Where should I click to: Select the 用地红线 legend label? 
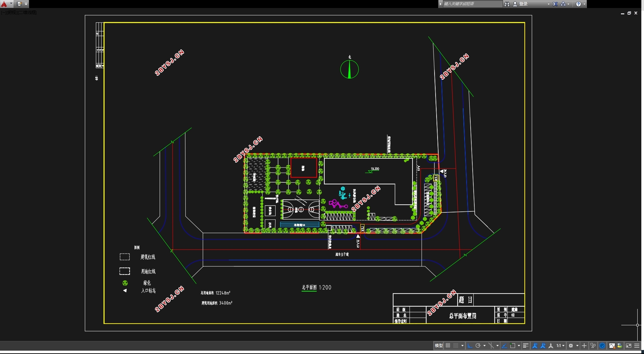[x=148, y=272]
